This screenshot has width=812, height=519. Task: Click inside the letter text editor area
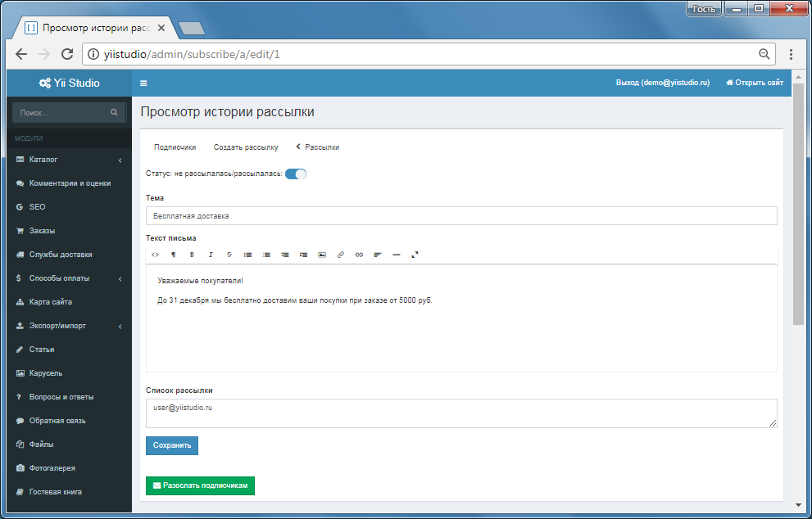click(461, 318)
